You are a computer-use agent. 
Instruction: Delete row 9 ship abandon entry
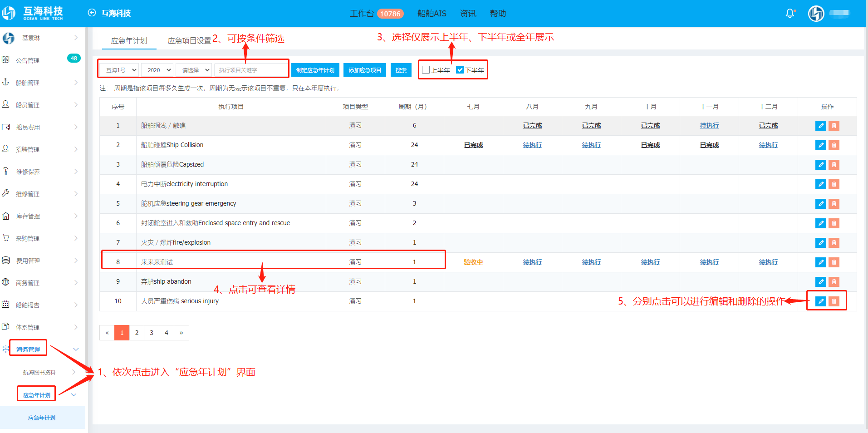tap(834, 282)
